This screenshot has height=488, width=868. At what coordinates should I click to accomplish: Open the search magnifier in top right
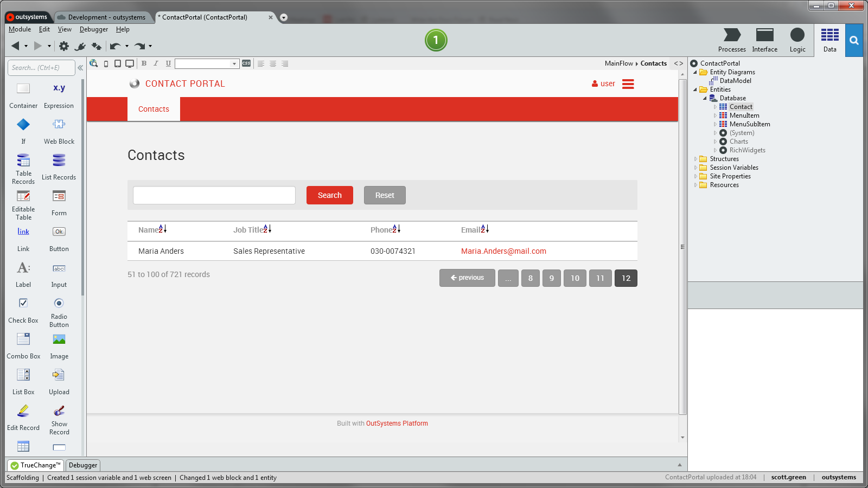[x=854, y=40]
